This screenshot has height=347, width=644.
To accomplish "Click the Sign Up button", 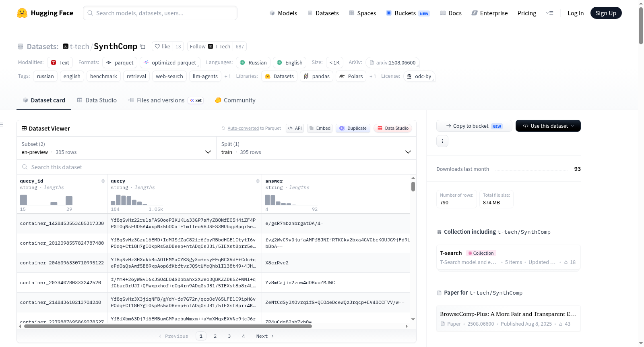I will 606,13.
